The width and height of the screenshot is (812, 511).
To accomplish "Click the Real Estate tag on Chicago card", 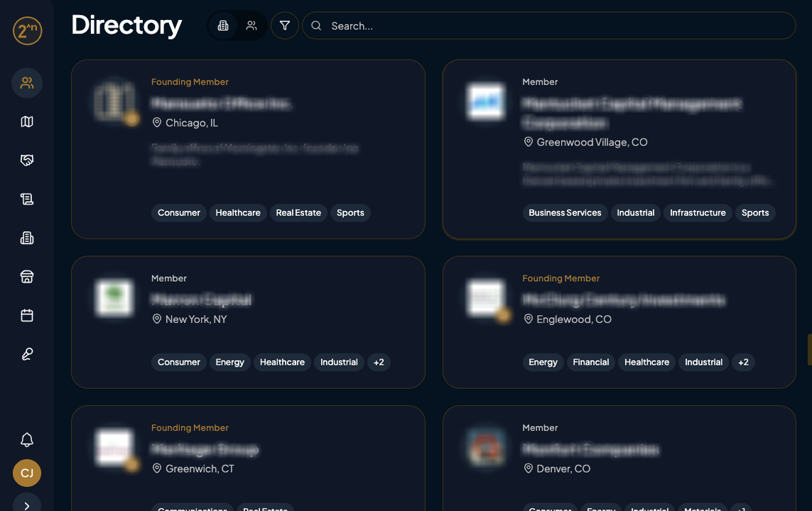I will click(x=298, y=213).
